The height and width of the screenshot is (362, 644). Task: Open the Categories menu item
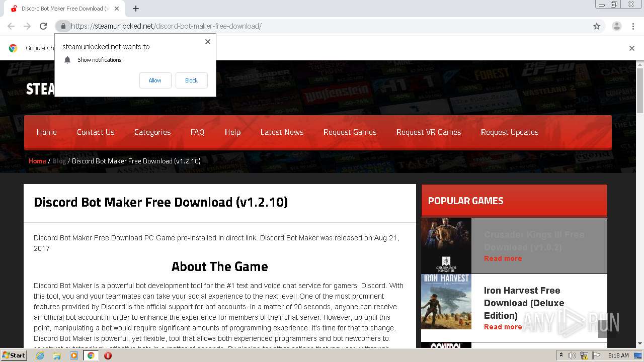point(152,132)
